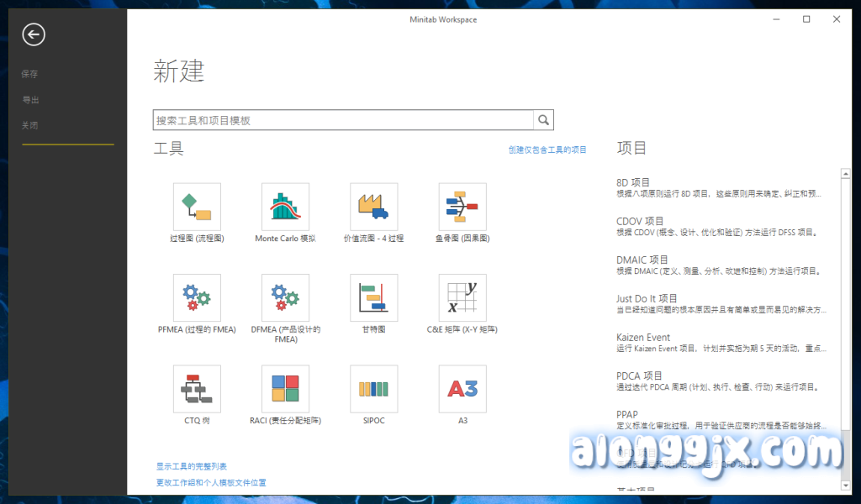
Task: Open the PFMEA (过程的 FMEA) icon
Action: pyautogui.click(x=197, y=297)
